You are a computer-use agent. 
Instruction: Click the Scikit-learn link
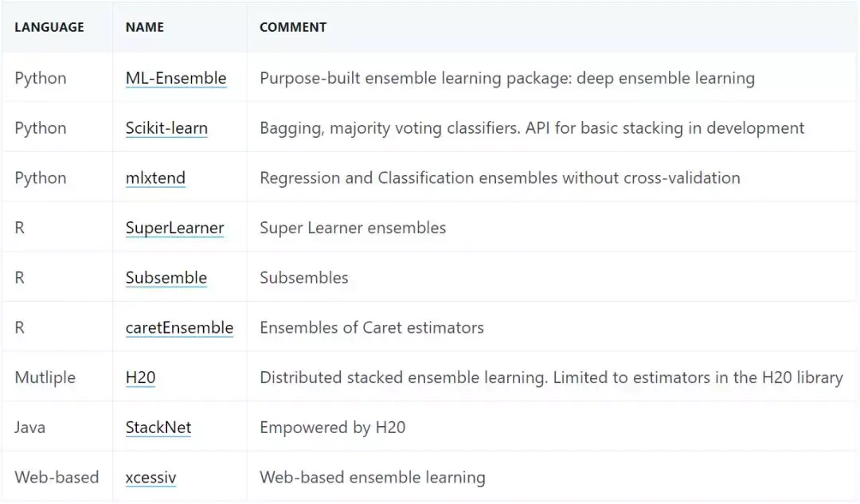tap(166, 128)
